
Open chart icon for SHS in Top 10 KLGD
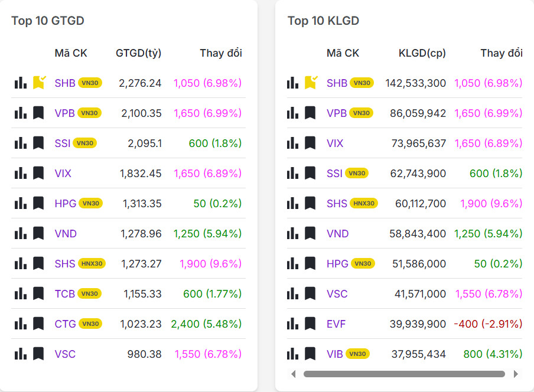click(x=292, y=203)
